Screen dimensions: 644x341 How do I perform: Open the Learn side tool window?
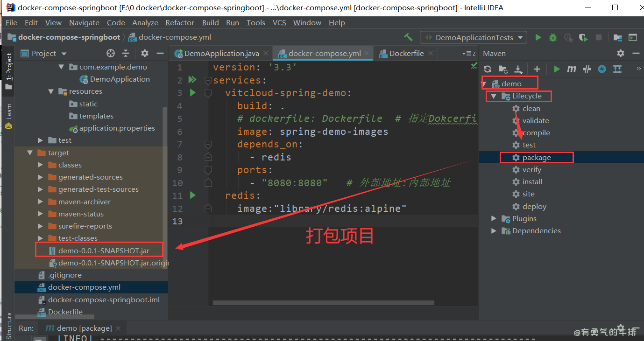pyautogui.click(x=8, y=117)
